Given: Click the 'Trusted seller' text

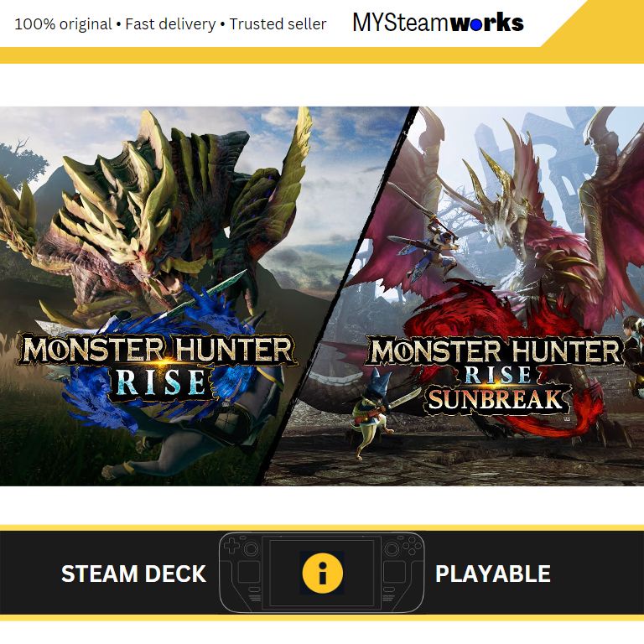Looking at the screenshot, I should coord(278,23).
